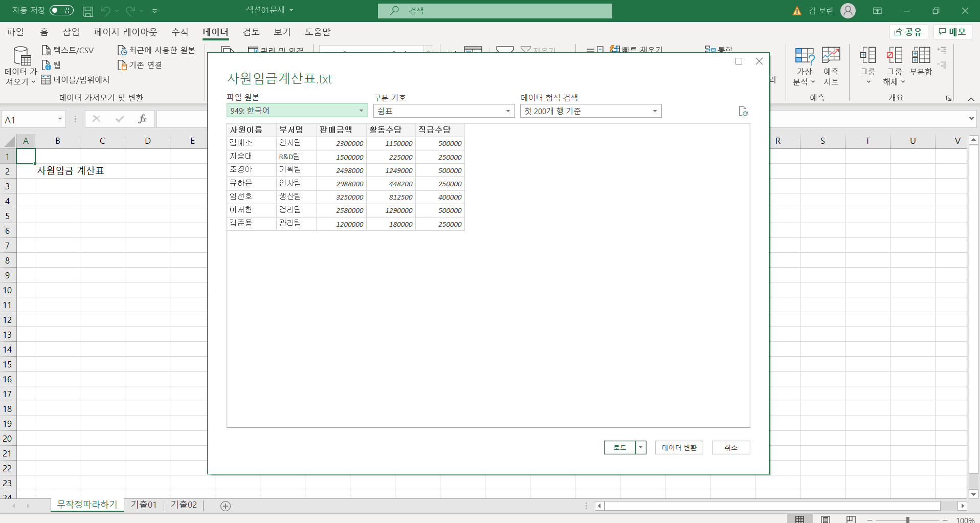The width and height of the screenshot is (980, 523).
Task: Click the Text/CSV import icon
Action: (x=47, y=50)
